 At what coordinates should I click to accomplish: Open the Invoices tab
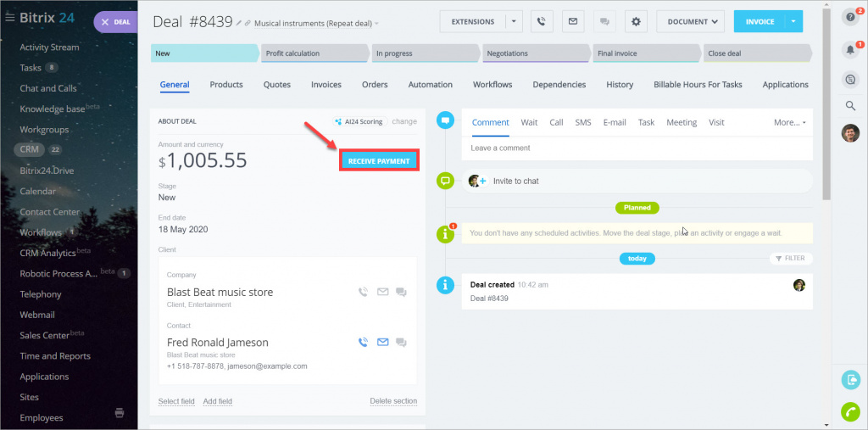point(326,85)
